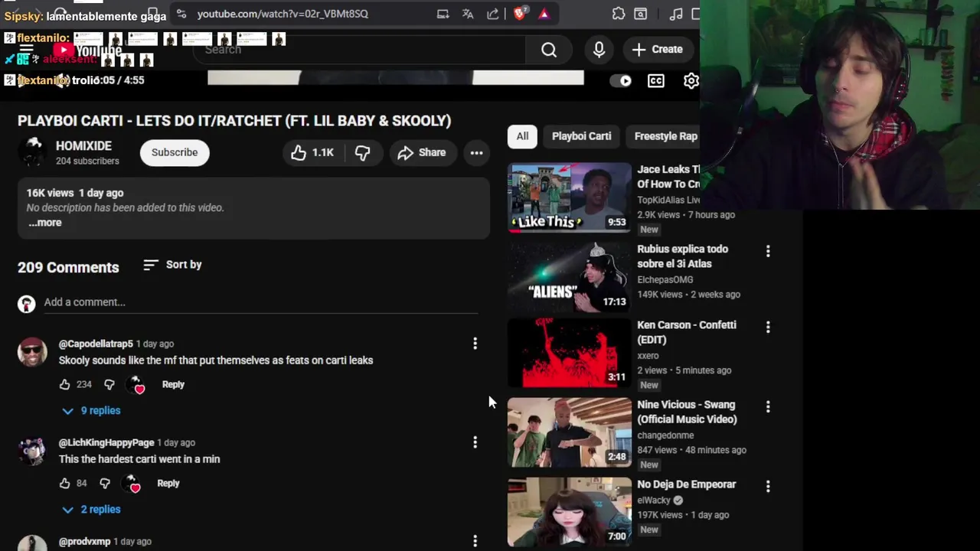Expand the 9 replies thread
Image resolution: width=980 pixels, height=551 pixels.
click(x=91, y=411)
